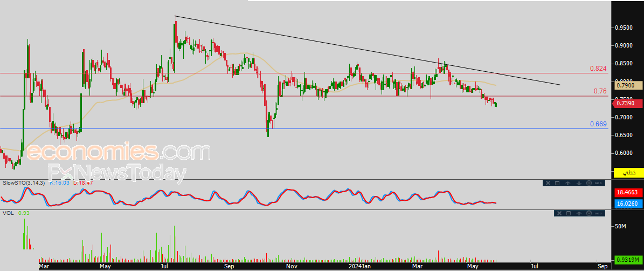Open VOL indicator settings gear
The height and width of the screenshot is (271, 644).
pos(589,213)
